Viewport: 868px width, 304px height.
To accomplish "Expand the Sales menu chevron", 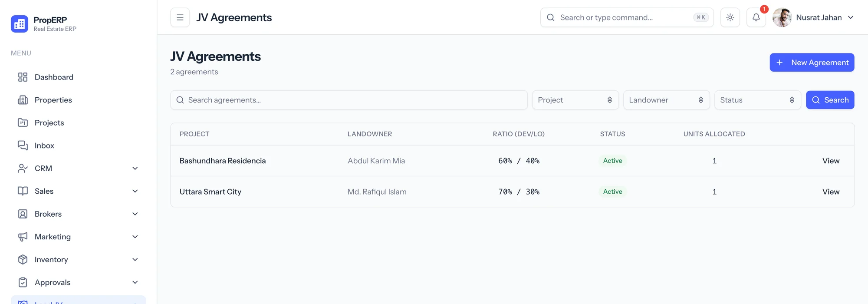I will (135, 191).
